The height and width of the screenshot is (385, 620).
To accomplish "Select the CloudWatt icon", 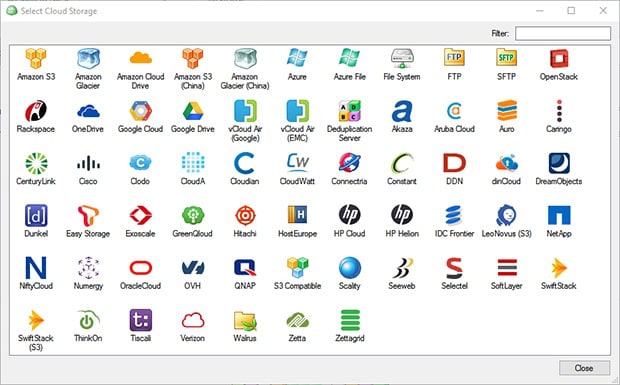I will [297, 163].
